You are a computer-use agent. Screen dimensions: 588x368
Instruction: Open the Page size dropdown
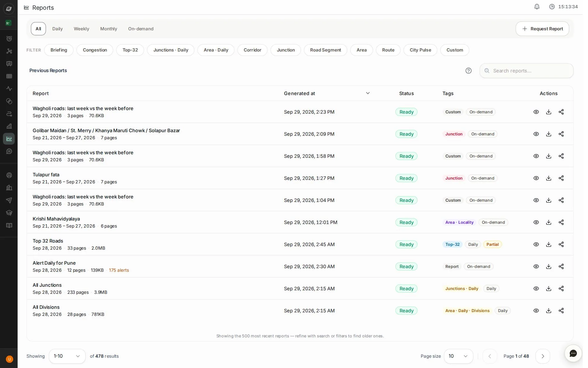[458, 356]
